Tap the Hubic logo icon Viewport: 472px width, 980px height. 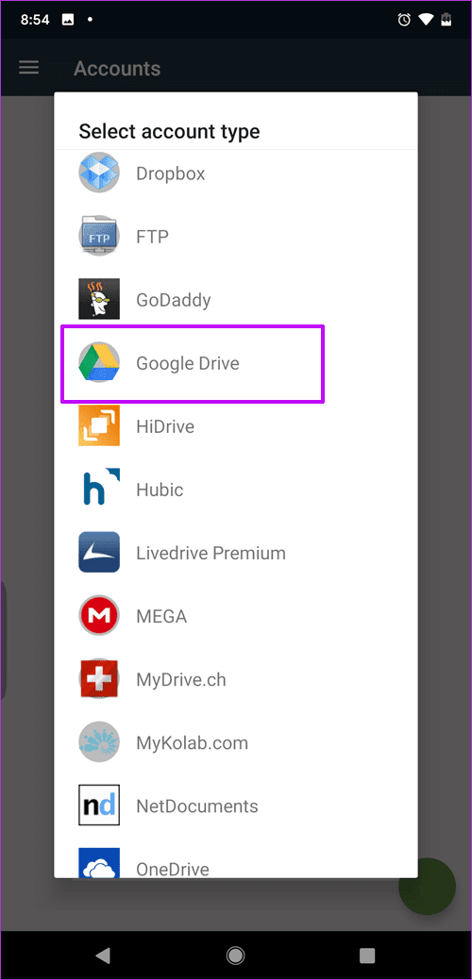tap(99, 490)
